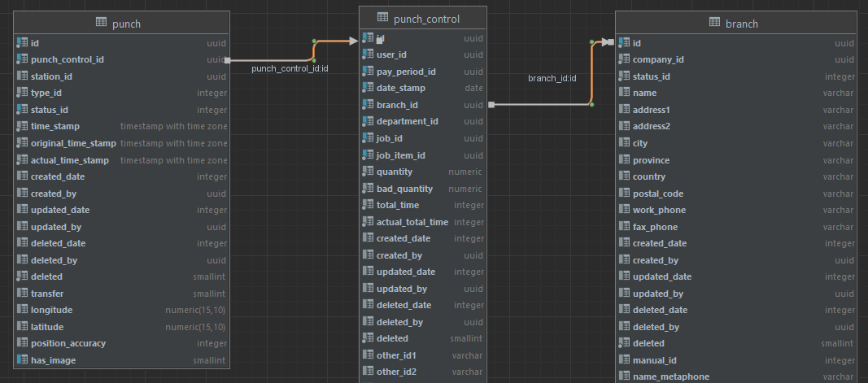
Task: Select the actual_total_time column
Action: pyautogui.click(x=412, y=222)
